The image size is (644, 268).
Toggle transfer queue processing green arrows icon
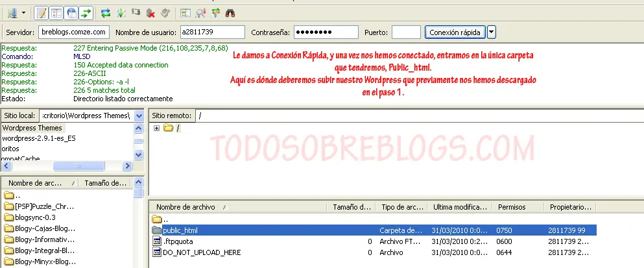(x=121, y=13)
